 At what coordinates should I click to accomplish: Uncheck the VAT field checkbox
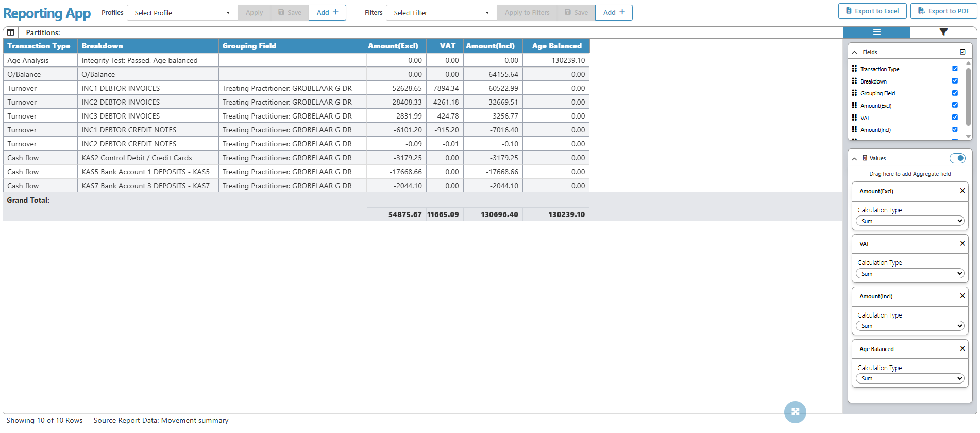coord(955,118)
